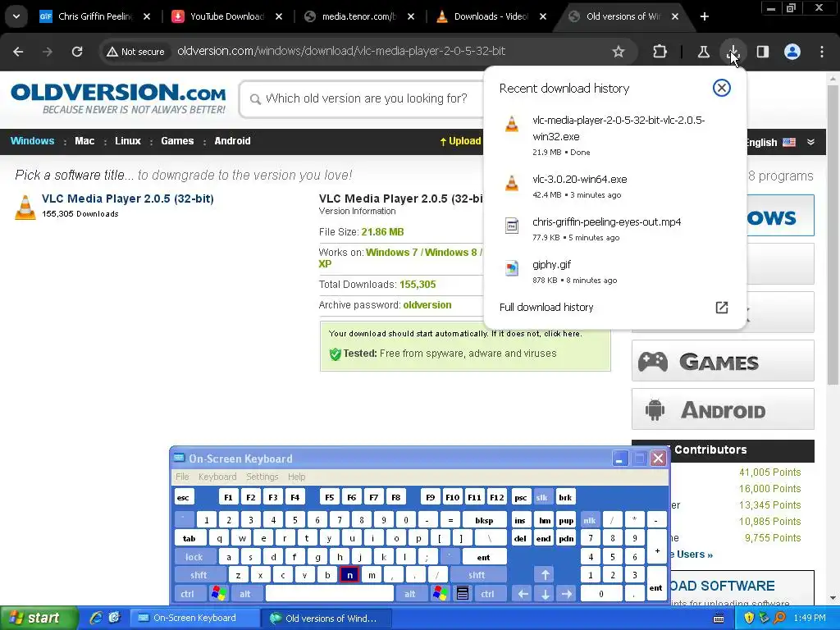Click the up arrow key
The image size is (840, 630).
pyautogui.click(x=545, y=575)
